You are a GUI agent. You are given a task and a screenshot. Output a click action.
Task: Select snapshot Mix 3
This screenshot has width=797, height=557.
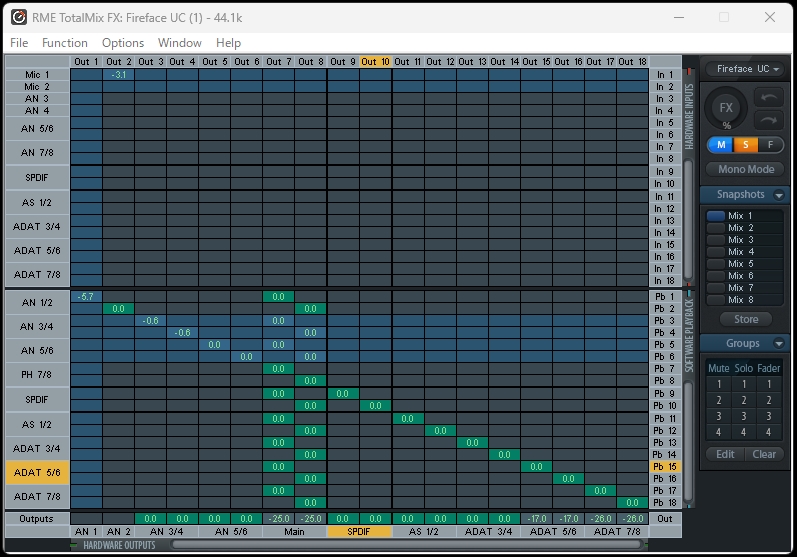click(741, 240)
